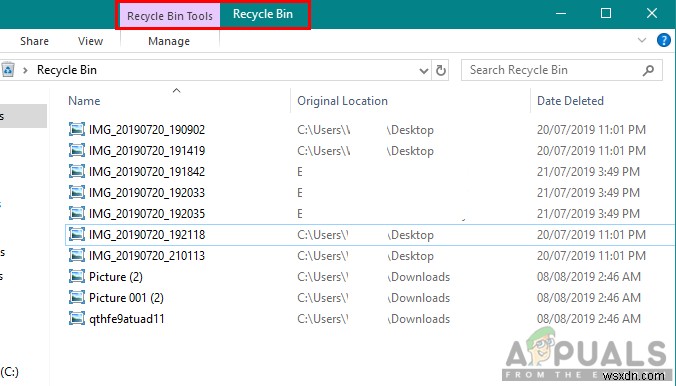676x386 pixels.
Task: Minimize the Recycle Bin window
Action: [x=561, y=13]
